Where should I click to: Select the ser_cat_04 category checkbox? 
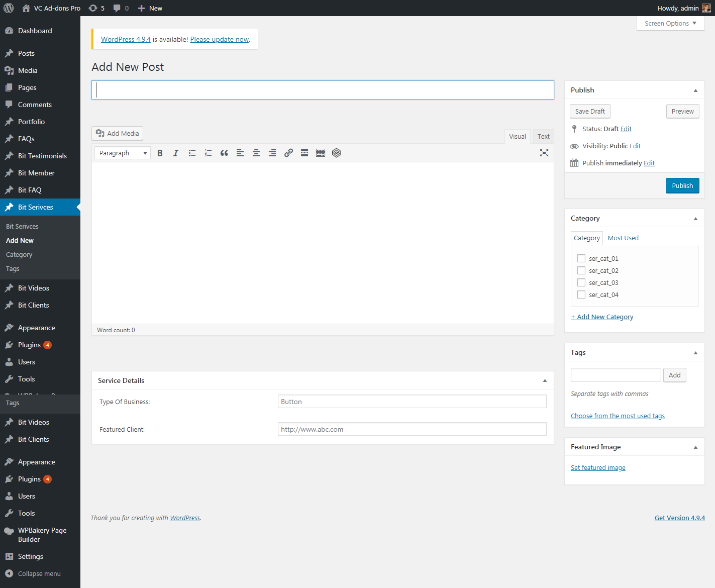tap(581, 295)
